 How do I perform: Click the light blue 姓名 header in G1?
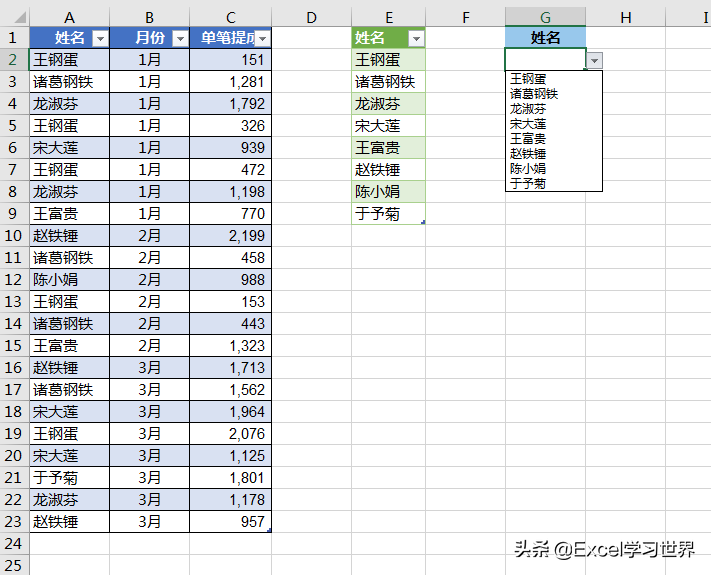545,38
